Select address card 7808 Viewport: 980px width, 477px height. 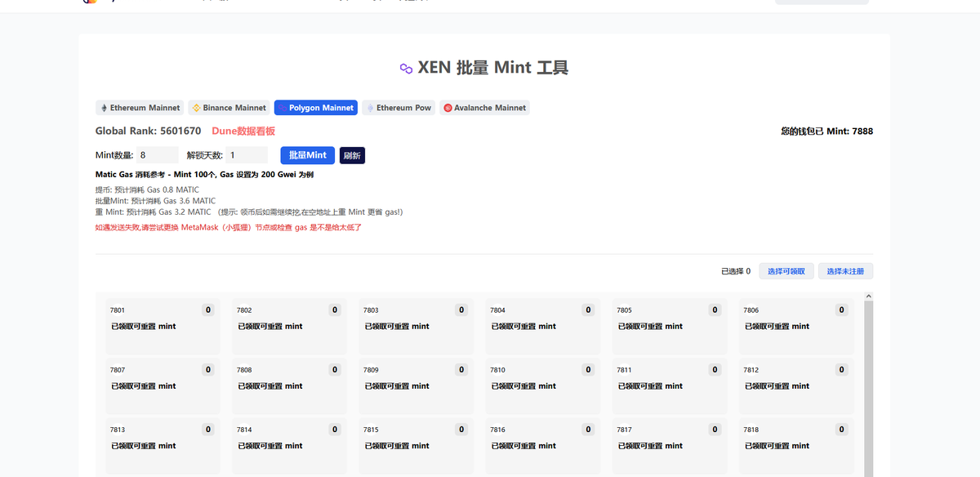coord(289,386)
